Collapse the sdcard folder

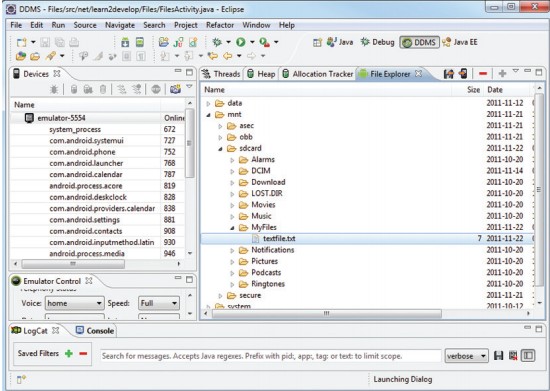(x=220, y=149)
